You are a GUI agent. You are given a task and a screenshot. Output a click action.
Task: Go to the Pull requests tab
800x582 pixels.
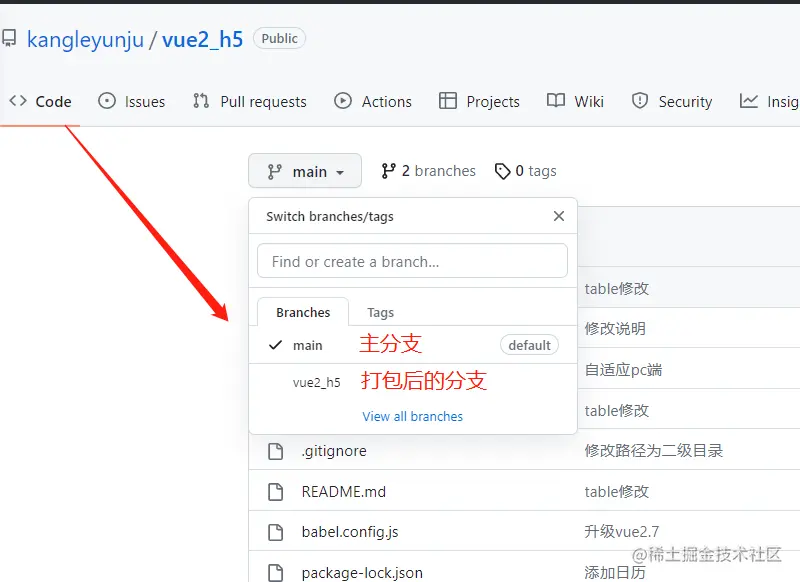click(x=249, y=102)
